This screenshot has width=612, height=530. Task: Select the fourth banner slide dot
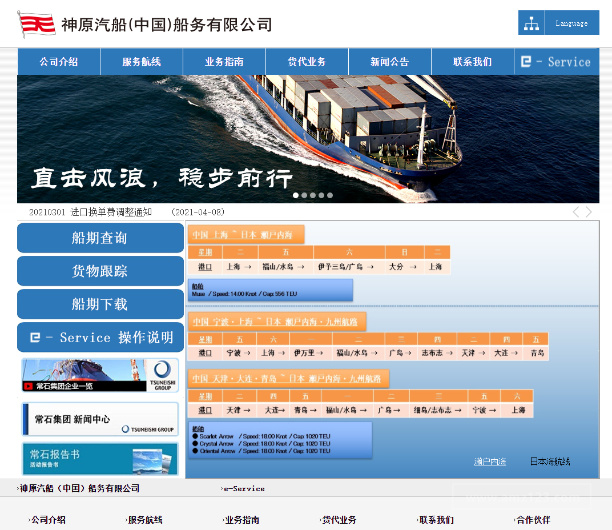pyautogui.click(x=322, y=195)
